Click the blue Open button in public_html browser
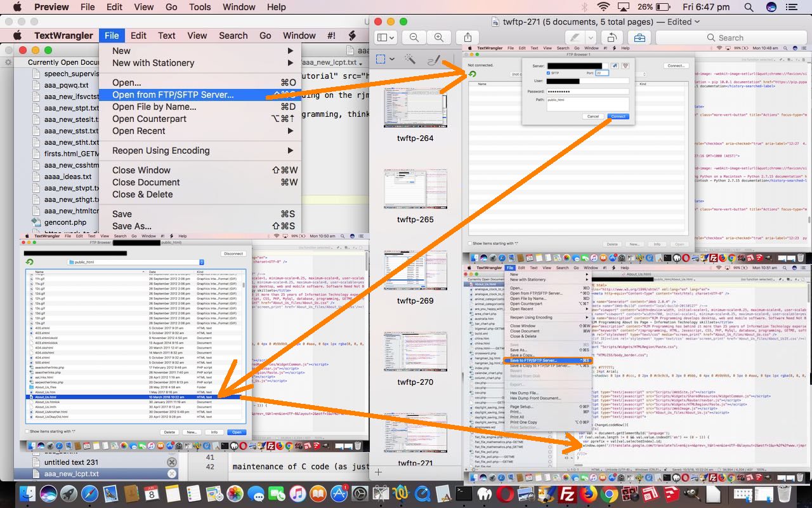The width and height of the screenshot is (812, 508). point(237,432)
